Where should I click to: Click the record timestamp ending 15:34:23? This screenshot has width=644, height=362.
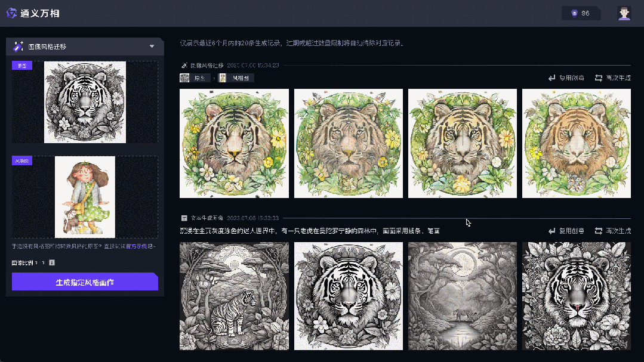(253, 65)
